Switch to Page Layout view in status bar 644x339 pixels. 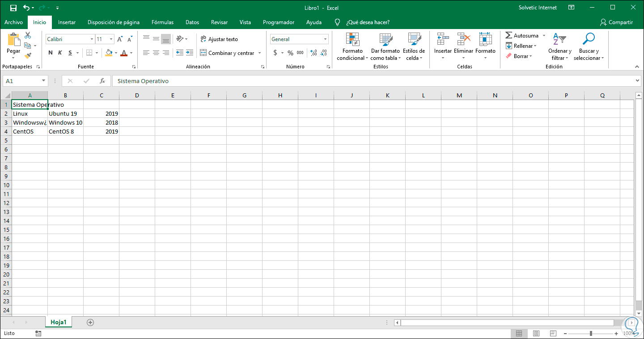tap(536, 334)
